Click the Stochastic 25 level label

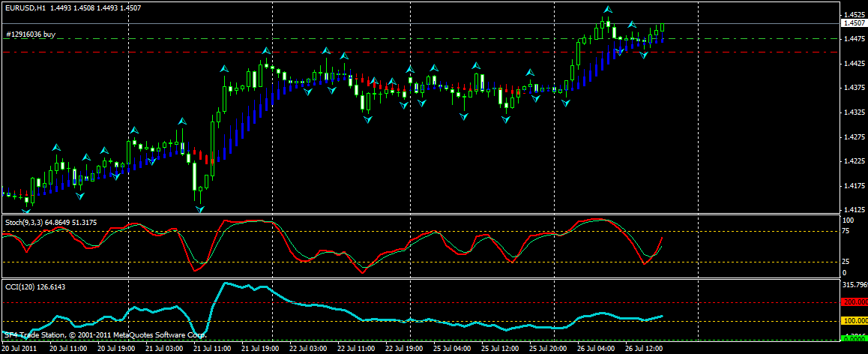848,262
